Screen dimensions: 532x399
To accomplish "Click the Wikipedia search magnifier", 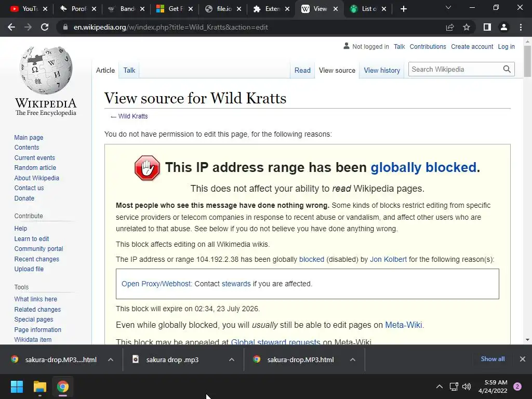I will (x=507, y=69).
